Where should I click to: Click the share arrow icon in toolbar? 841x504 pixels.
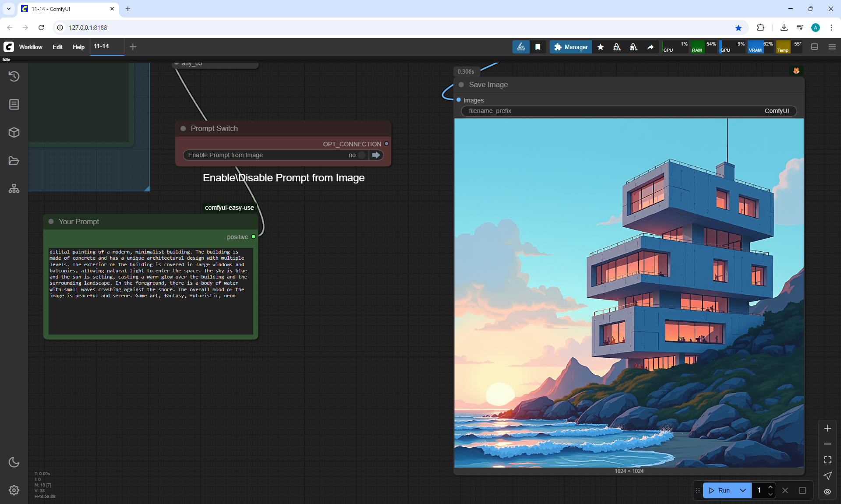pos(650,47)
